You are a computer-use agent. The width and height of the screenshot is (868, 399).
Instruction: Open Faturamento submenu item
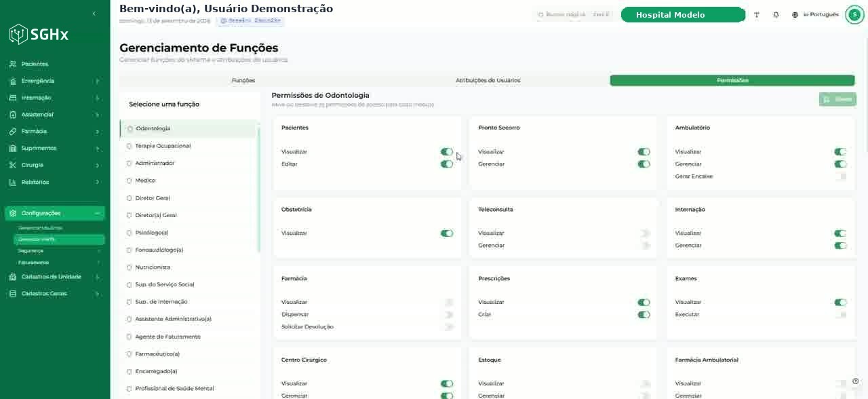tap(59, 263)
